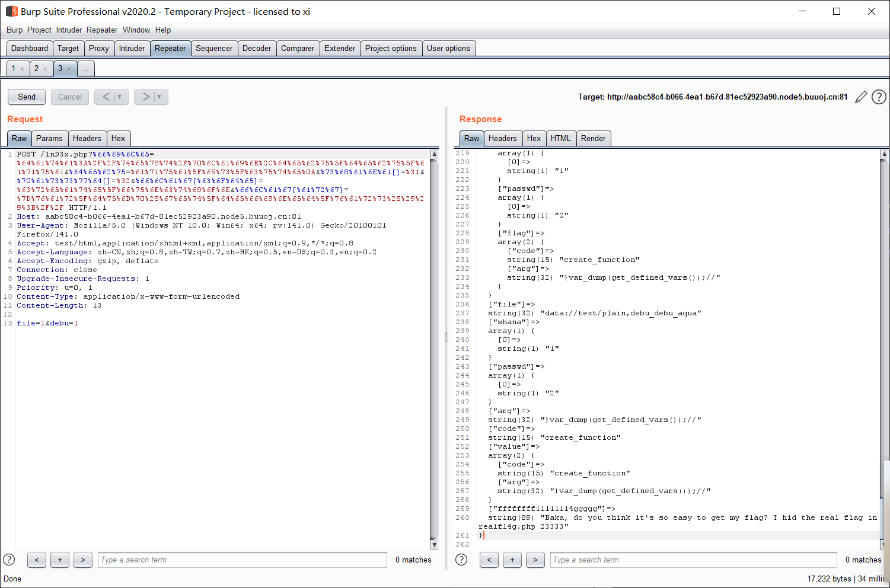Show request Headers view
This screenshot has width=890, height=588.
pyautogui.click(x=87, y=139)
